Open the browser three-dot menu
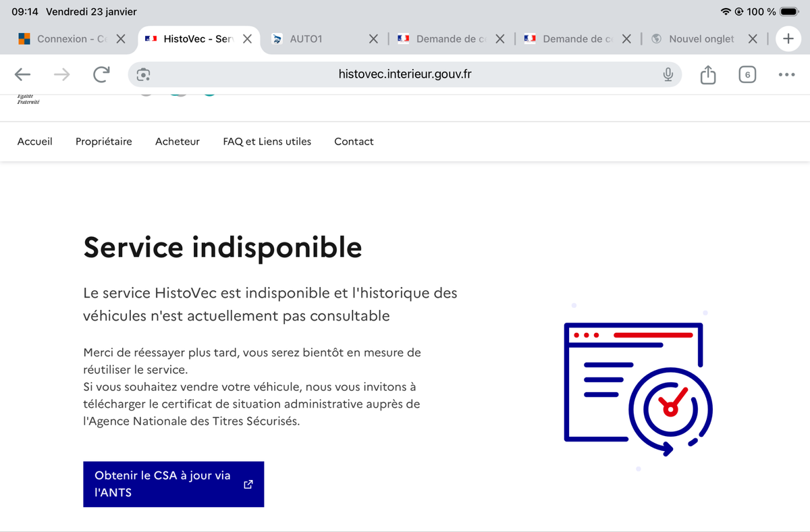Viewport: 810px width, 532px height. click(786, 74)
